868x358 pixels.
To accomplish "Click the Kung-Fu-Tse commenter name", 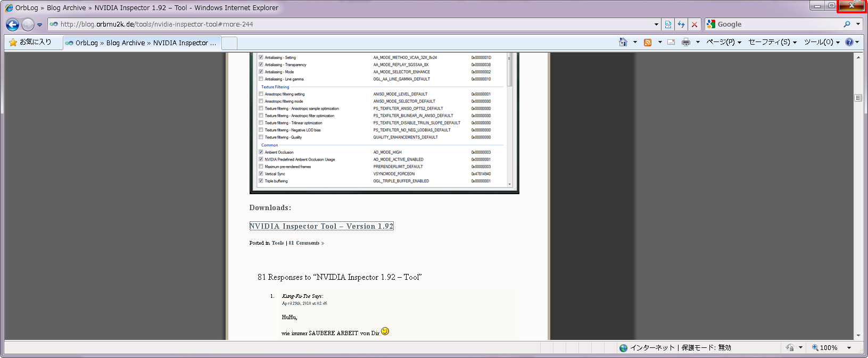I will pos(296,296).
